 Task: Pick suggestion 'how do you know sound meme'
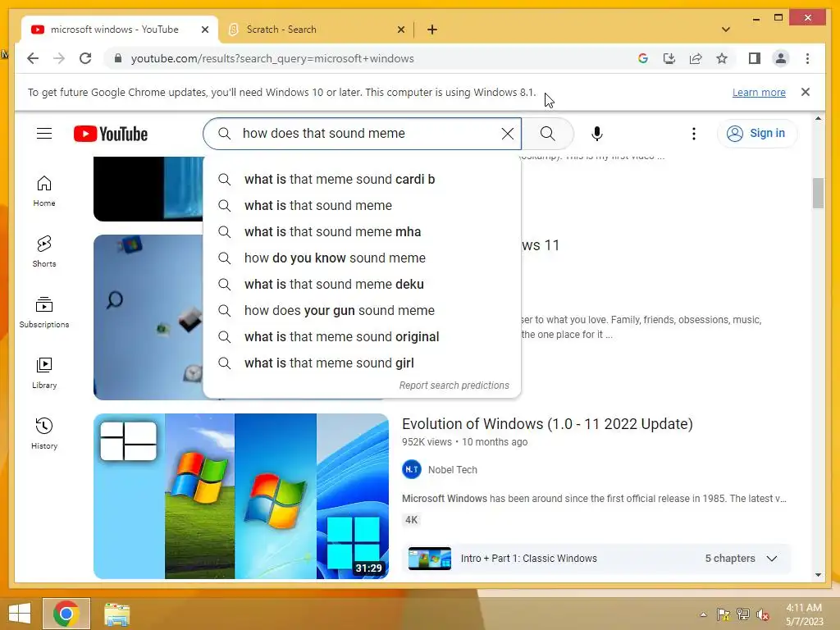(x=362, y=258)
